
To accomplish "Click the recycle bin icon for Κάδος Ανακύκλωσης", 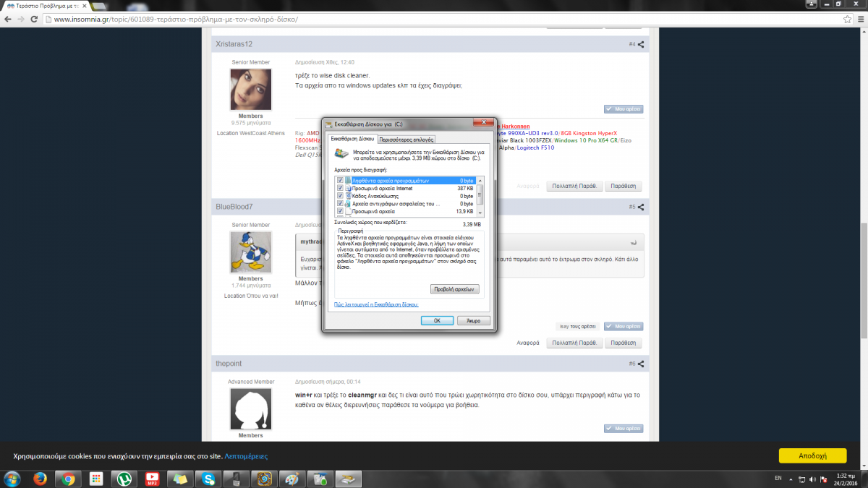I will pos(348,196).
